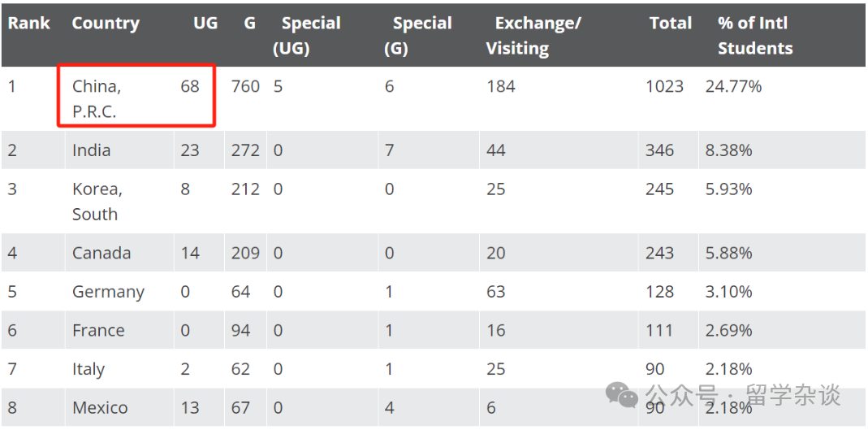The image size is (868, 430).
Task: Click the France row country name
Action: 98,330
